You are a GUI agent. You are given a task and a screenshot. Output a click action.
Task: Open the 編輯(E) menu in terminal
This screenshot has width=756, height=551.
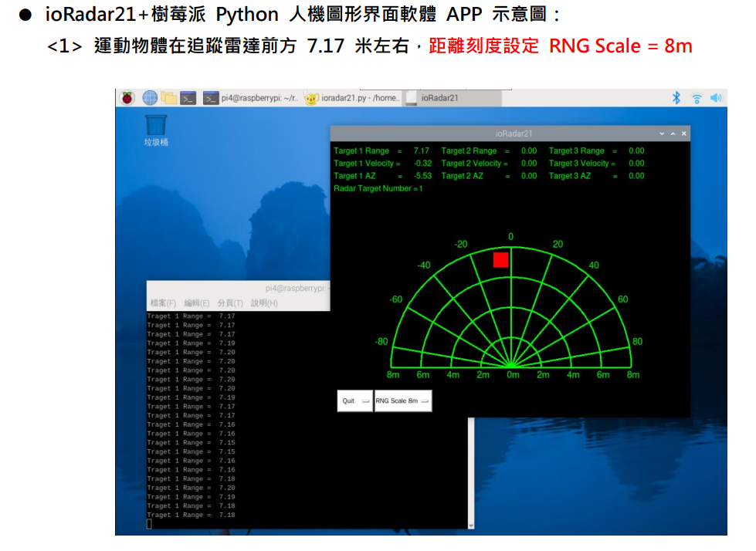pyautogui.click(x=197, y=303)
